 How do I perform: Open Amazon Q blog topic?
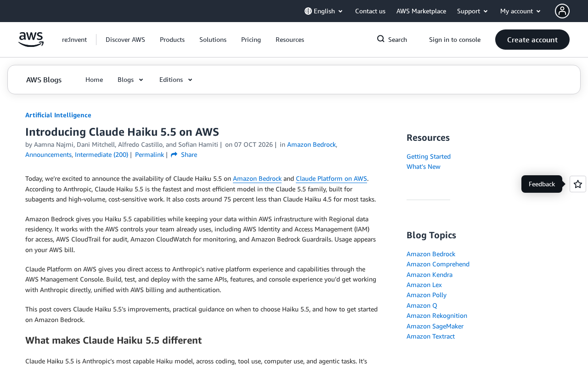point(422,305)
